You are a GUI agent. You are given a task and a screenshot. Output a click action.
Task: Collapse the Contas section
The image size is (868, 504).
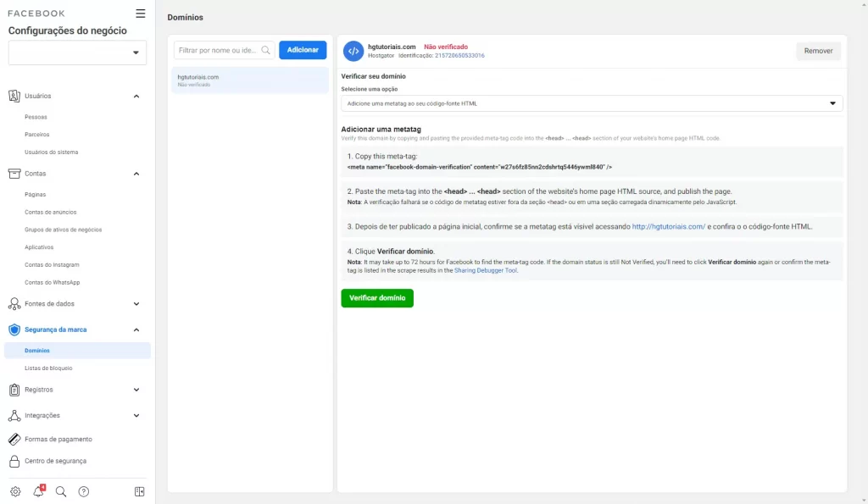point(136,174)
